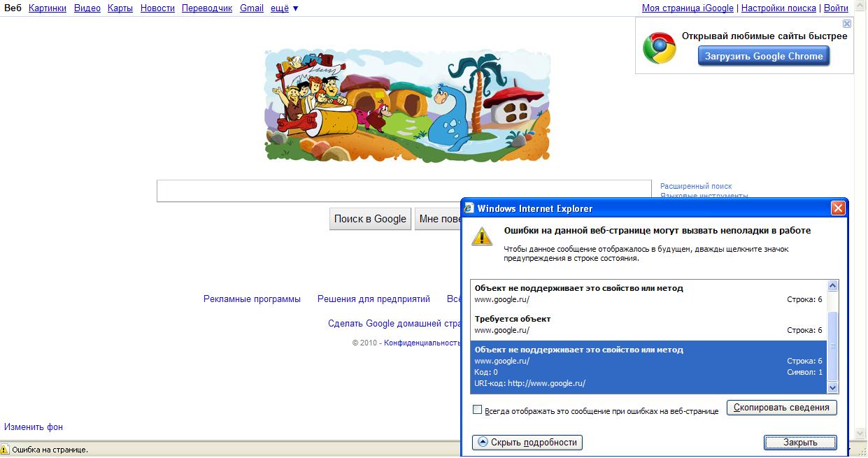Enable always show this message checkbox
Screen dimensions: 868x458
click(x=478, y=410)
